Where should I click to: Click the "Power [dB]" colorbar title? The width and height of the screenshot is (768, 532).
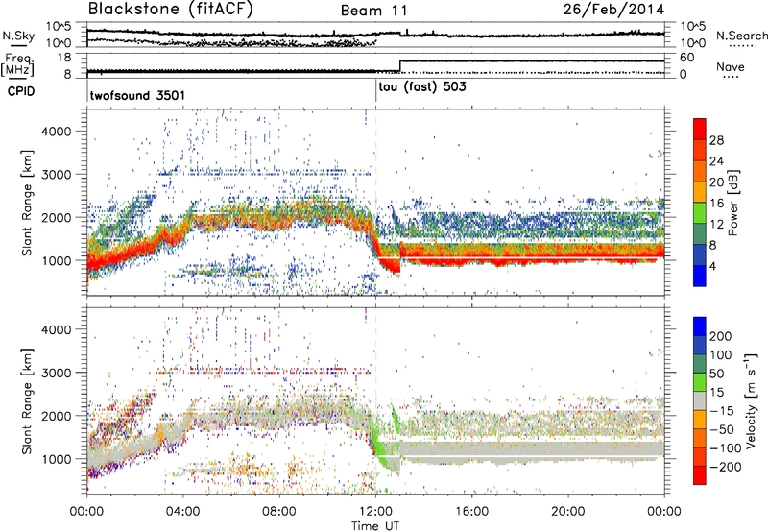pyautogui.click(x=732, y=203)
